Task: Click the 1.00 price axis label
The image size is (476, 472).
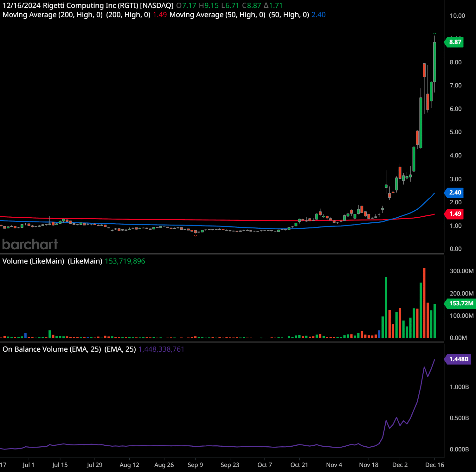Action: (456, 226)
